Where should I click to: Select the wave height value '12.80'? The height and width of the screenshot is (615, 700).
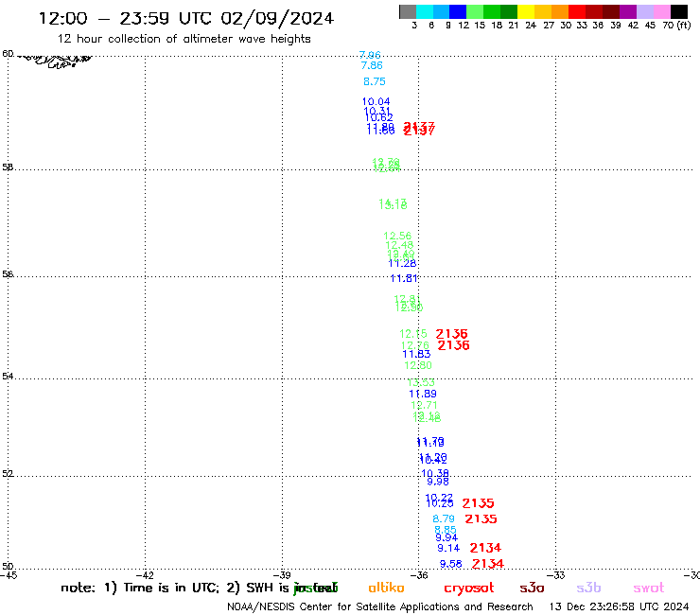coord(418,366)
